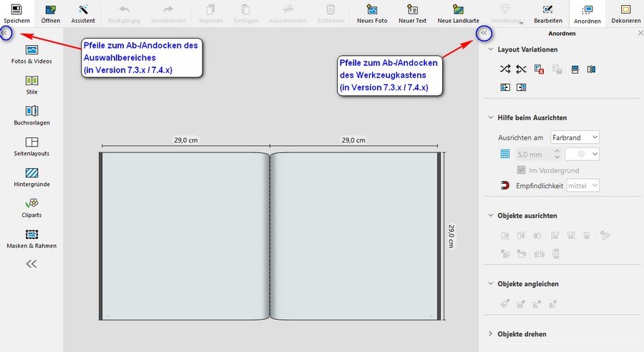The height and width of the screenshot is (352, 644).
Task: Open the Fotos & Videos panel
Action: pos(31,49)
